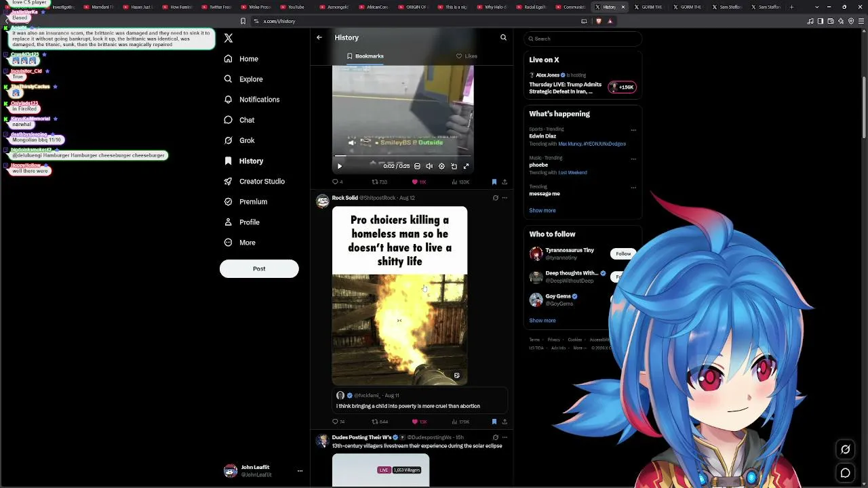Open options for the message me trend
This screenshot has height=488, width=868.
pos(633,187)
